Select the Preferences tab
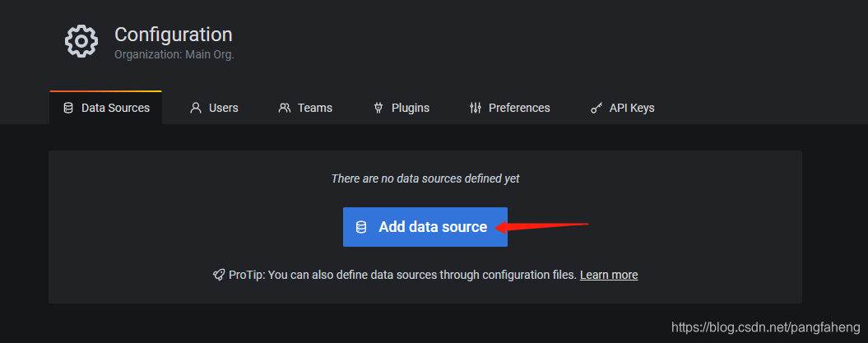Screen dimensions: 868x343 pyautogui.click(x=509, y=108)
